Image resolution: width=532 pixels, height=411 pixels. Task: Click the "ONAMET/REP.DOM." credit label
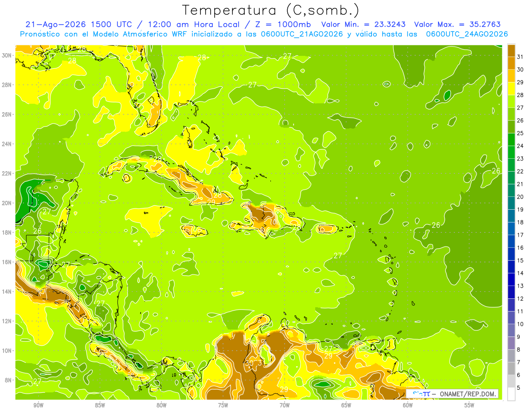click(x=468, y=394)
